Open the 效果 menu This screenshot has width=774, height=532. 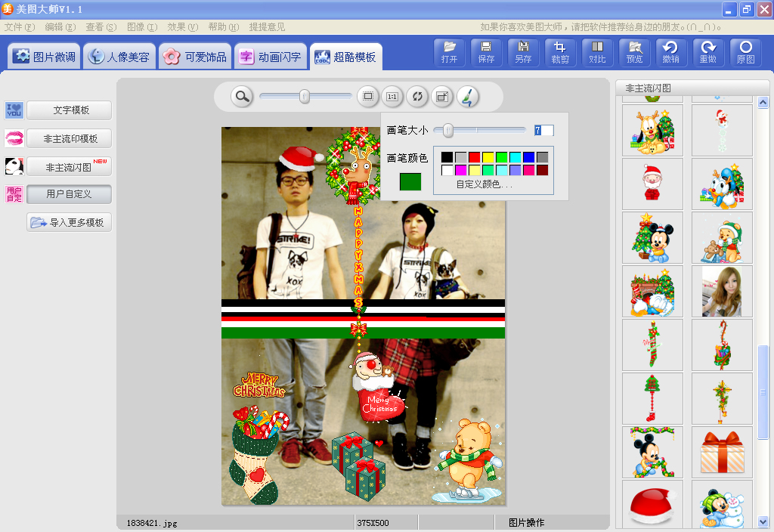pyautogui.click(x=183, y=27)
